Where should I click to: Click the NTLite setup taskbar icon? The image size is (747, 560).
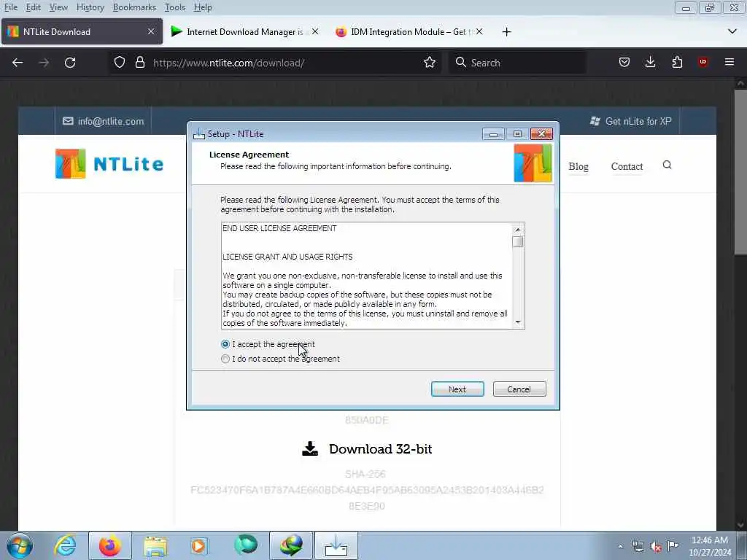(x=336, y=545)
